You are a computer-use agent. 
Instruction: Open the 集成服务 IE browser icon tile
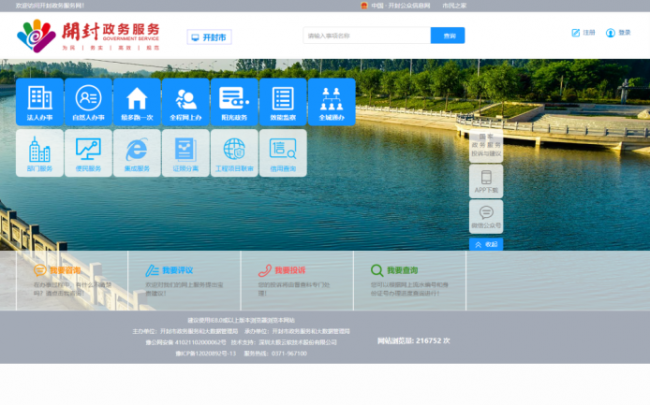coord(137,153)
